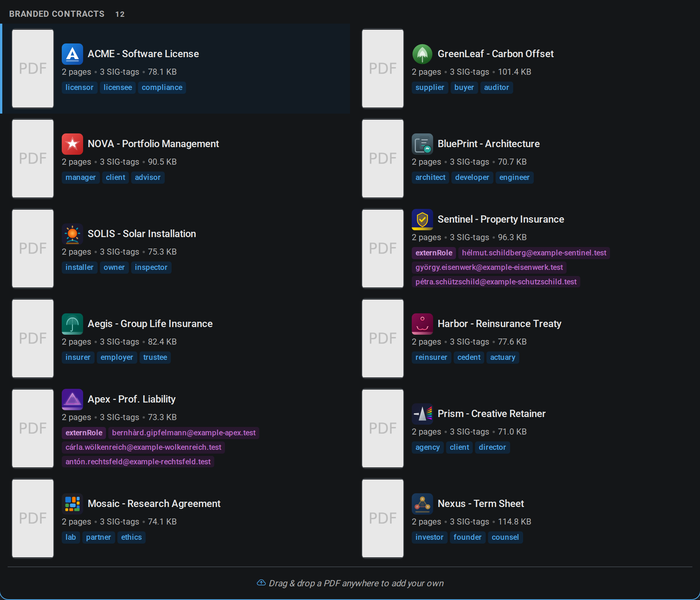
Task: Click the cloud upload icon at bottom
Action: [261, 583]
